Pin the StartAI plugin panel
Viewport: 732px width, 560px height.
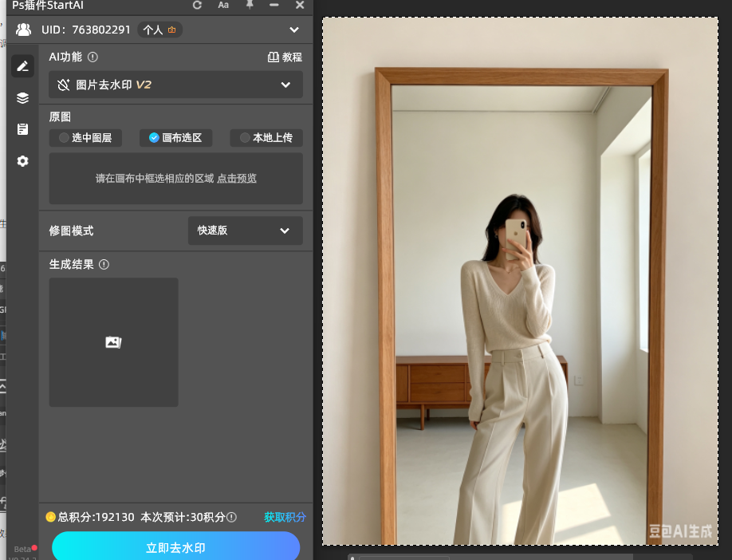coord(250,5)
